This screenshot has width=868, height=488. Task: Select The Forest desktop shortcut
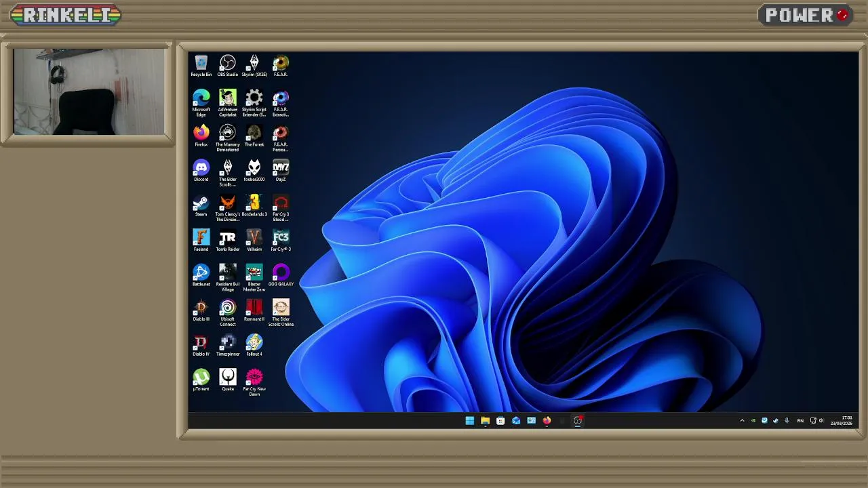[254, 136]
